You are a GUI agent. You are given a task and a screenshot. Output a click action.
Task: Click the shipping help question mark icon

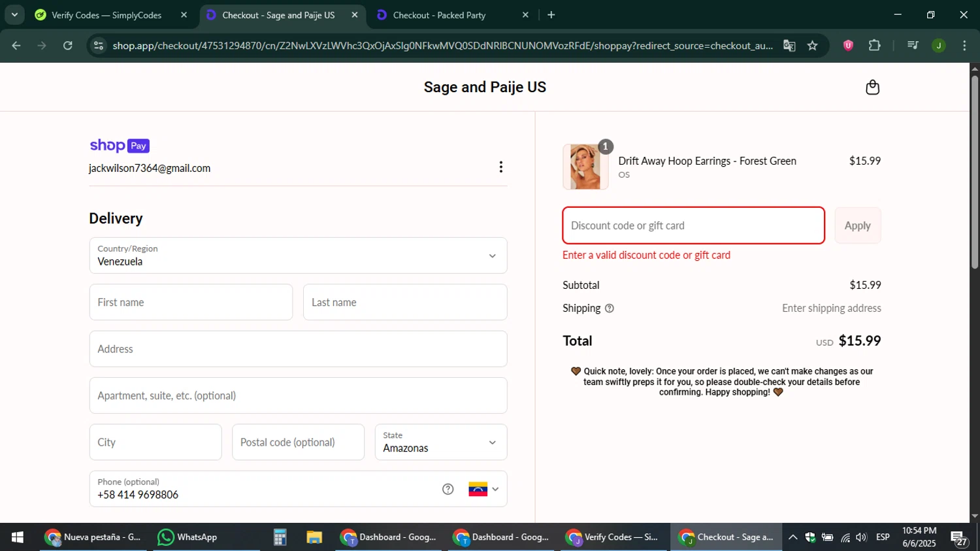tap(610, 309)
